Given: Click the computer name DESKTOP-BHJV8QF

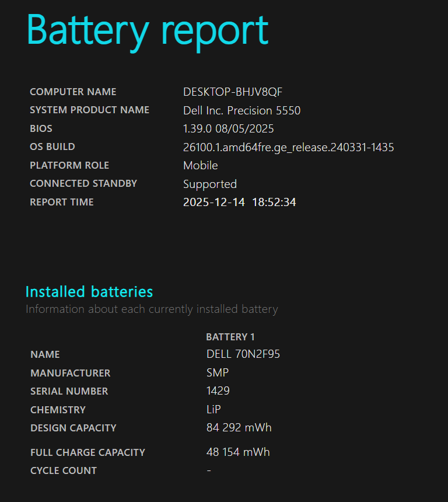Looking at the screenshot, I should point(233,92).
